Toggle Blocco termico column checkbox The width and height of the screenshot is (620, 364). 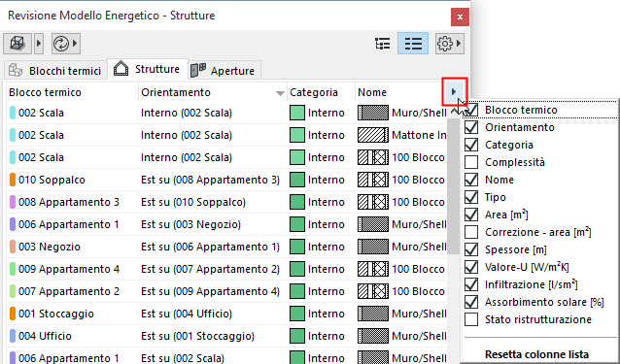[x=471, y=110]
